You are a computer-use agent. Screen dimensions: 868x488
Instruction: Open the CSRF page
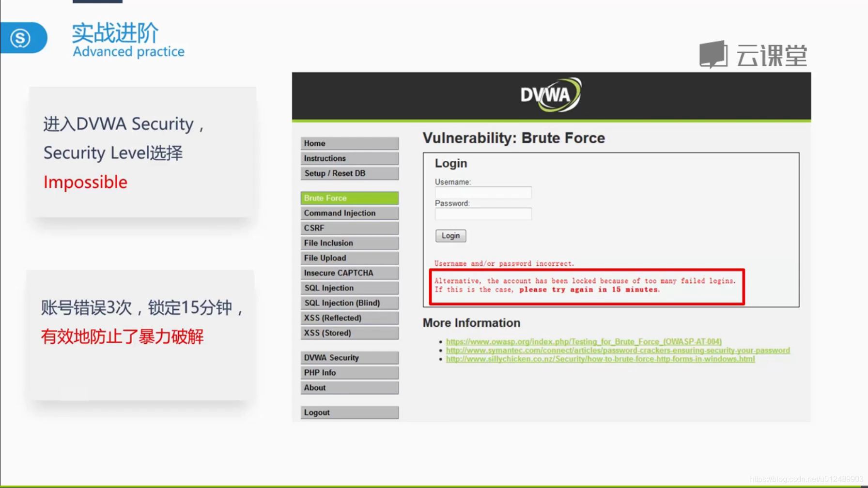coord(349,228)
